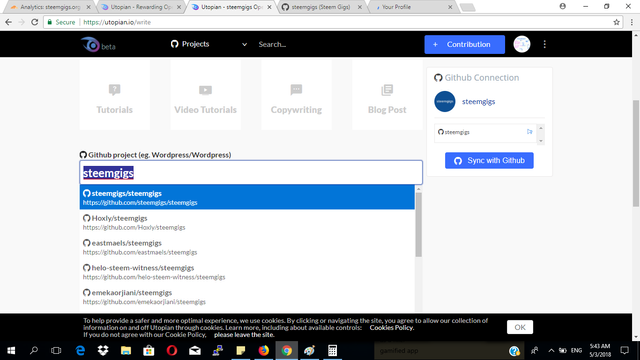This screenshot has height=360, width=640.
Task: Open the user avatar menu
Action: [522, 44]
